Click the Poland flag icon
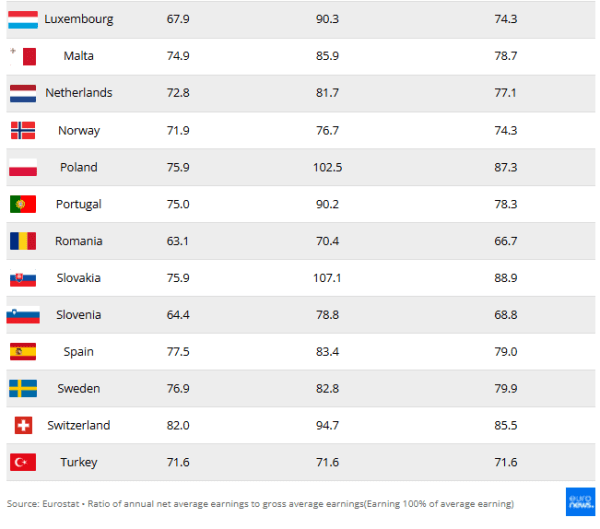The height and width of the screenshot is (529, 600). 23,167
